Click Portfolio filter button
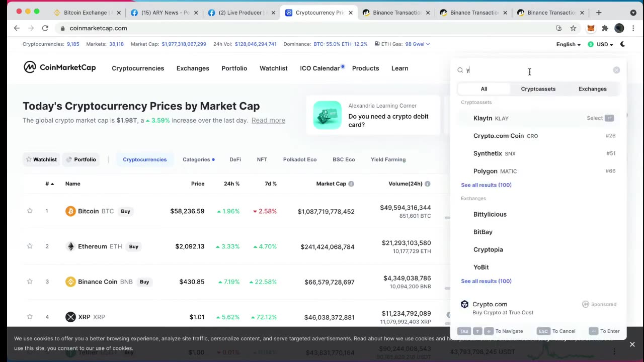This screenshot has width=644, height=362. coord(81,159)
